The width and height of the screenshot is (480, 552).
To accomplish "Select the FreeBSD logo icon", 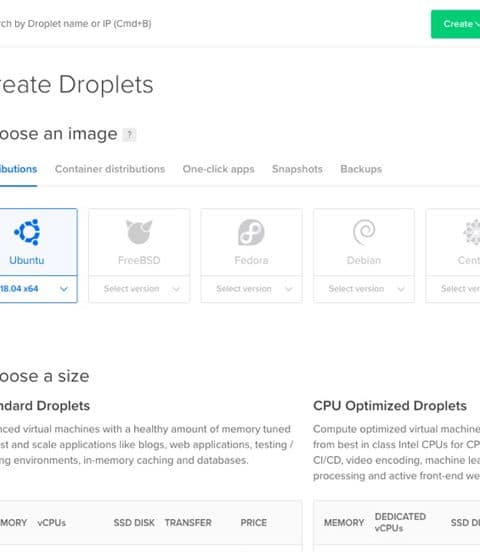I will click(x=139, y=232).
